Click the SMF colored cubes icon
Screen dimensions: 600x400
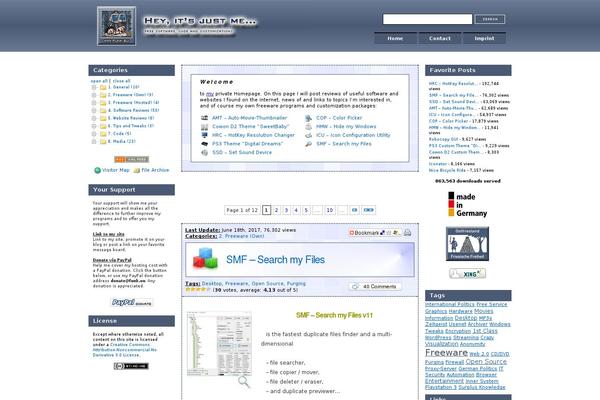click(205, 258)
